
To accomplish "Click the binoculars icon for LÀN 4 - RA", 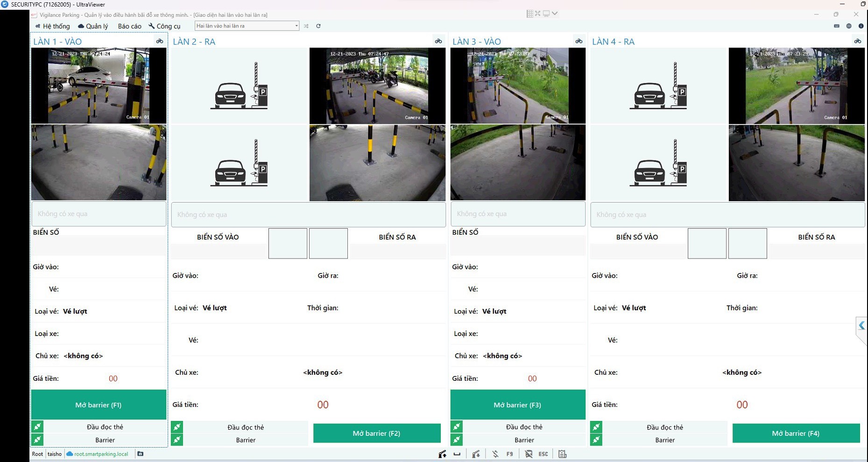I will click(x=858, y=41).
